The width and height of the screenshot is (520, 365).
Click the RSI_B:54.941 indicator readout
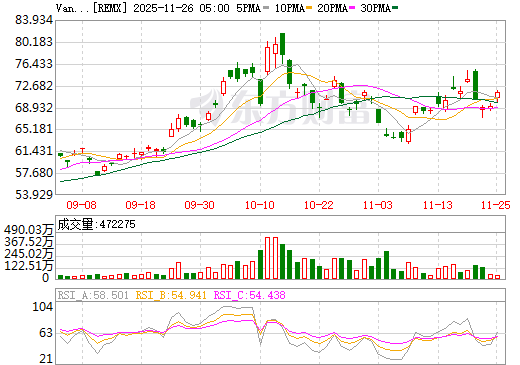click(x=171, y=295)
